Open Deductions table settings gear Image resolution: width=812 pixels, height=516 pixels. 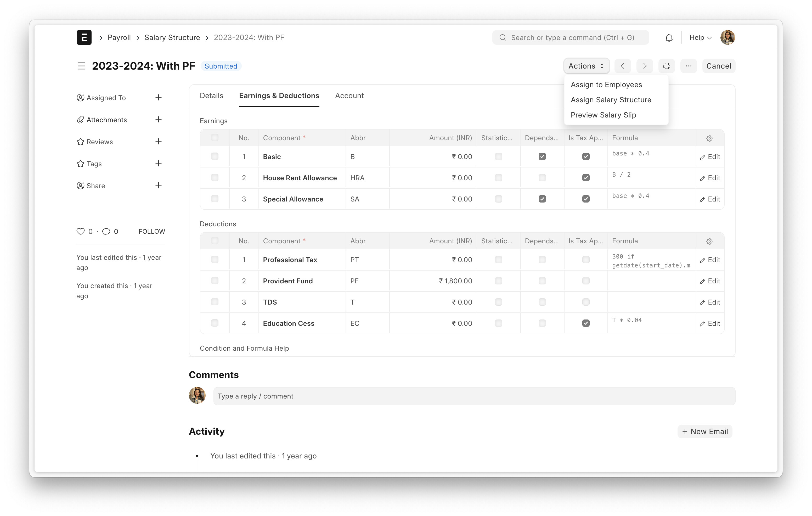pos(709,242)
